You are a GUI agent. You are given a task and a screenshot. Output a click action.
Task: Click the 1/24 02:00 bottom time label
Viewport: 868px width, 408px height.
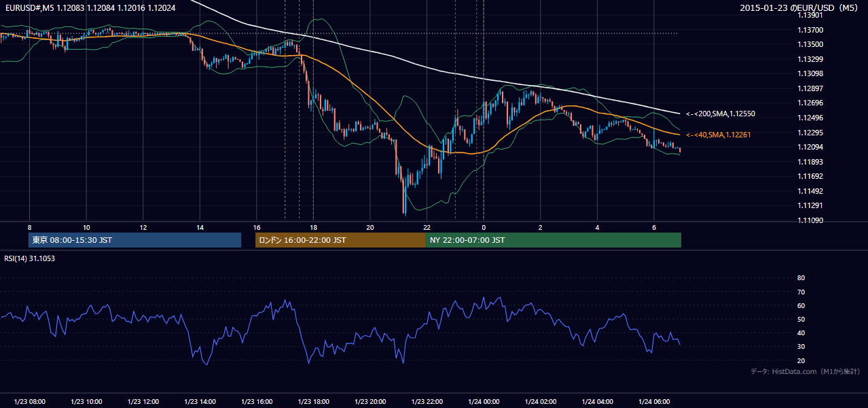tap(541, 402)
